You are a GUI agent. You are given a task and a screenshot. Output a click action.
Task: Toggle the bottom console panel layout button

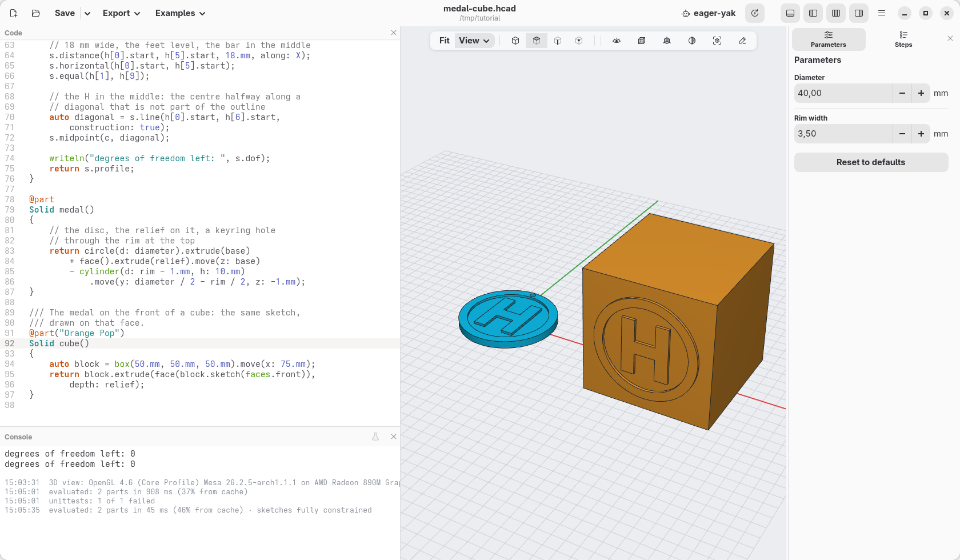(790, 13)
